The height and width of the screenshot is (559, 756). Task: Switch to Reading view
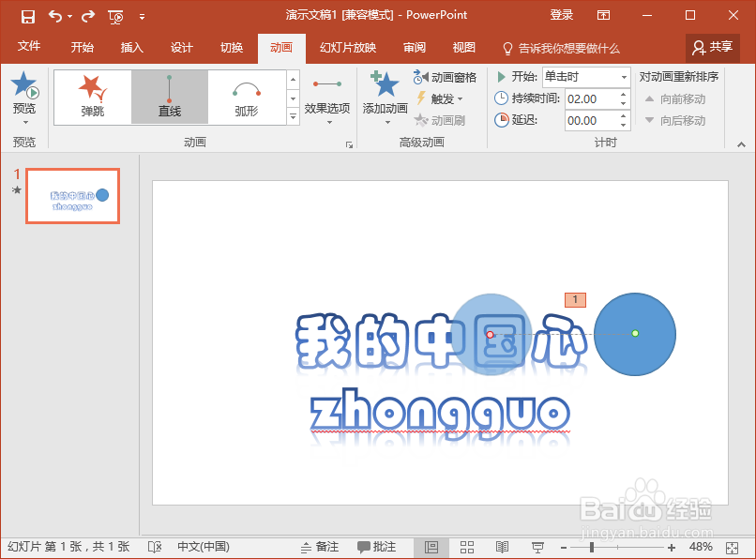click(503, 548)
